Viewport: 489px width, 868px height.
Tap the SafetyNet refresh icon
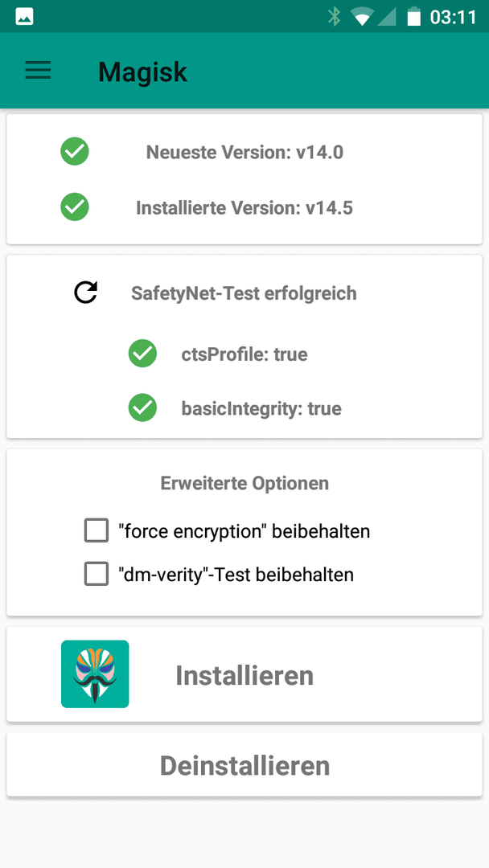(x=86, y=293)
